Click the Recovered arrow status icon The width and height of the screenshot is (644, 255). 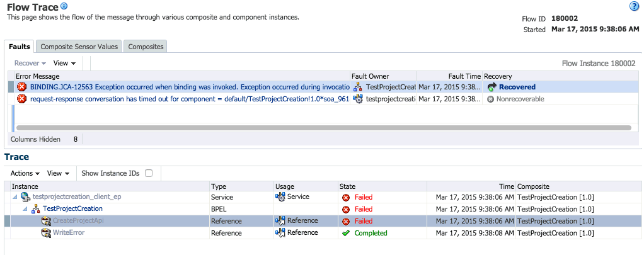point(492,87)
